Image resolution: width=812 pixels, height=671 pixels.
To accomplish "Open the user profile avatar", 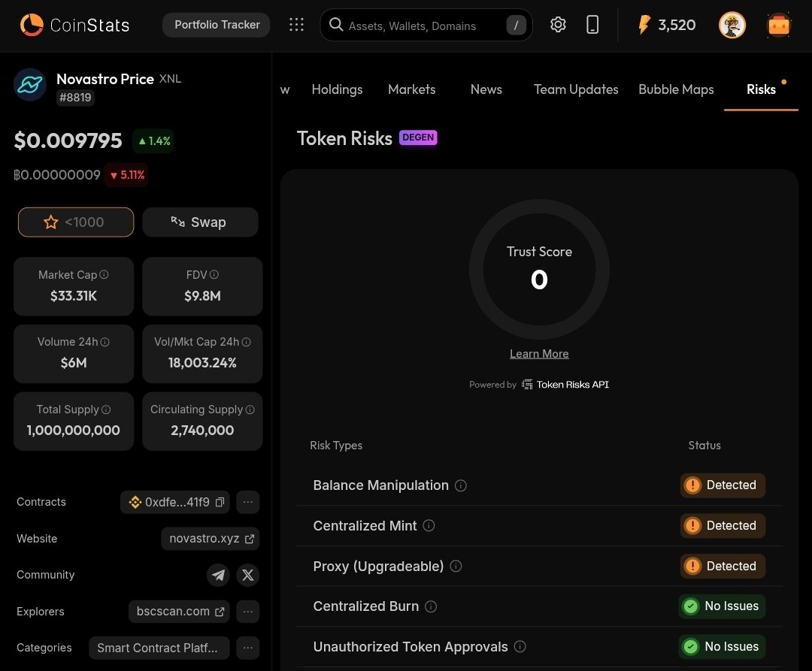I will point(732,25).
